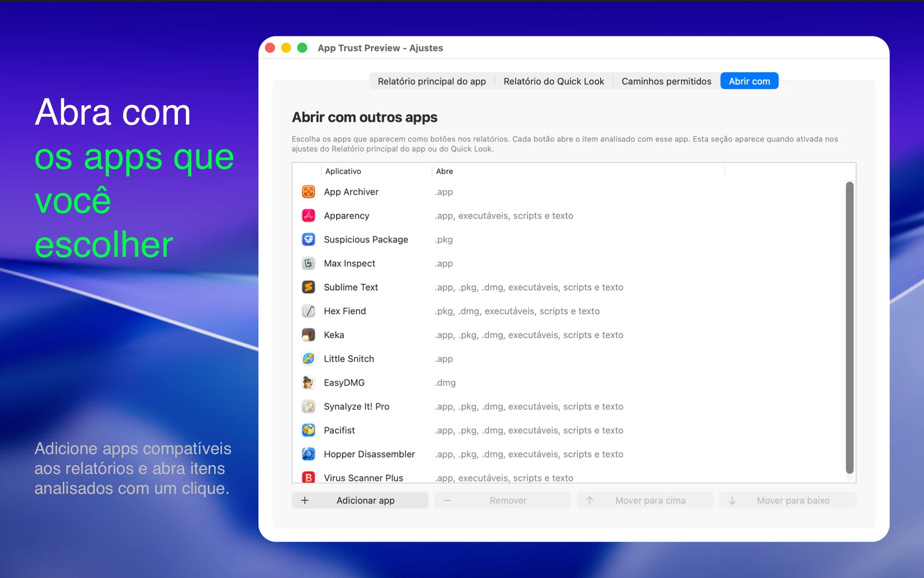Click the Max Inspect app icon

[x=308, y=263]
